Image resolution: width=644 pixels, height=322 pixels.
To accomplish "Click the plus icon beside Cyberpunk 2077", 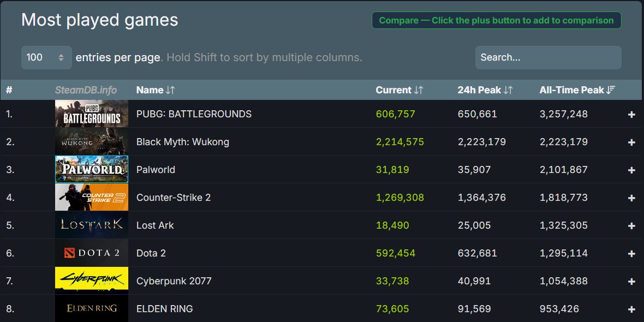I will click(631, 281).
